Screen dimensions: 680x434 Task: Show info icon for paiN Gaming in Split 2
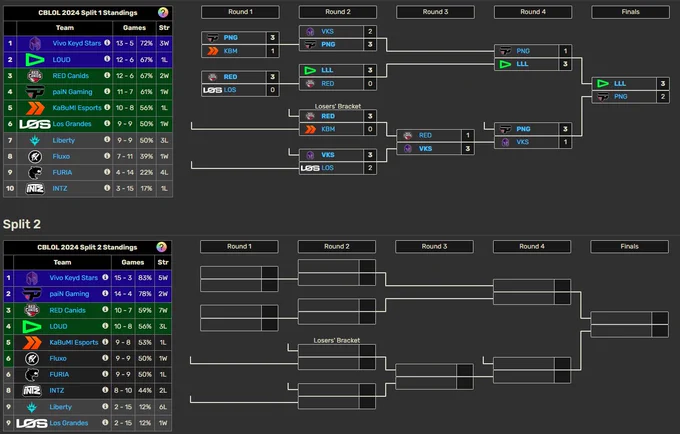[x=105, y=294]
